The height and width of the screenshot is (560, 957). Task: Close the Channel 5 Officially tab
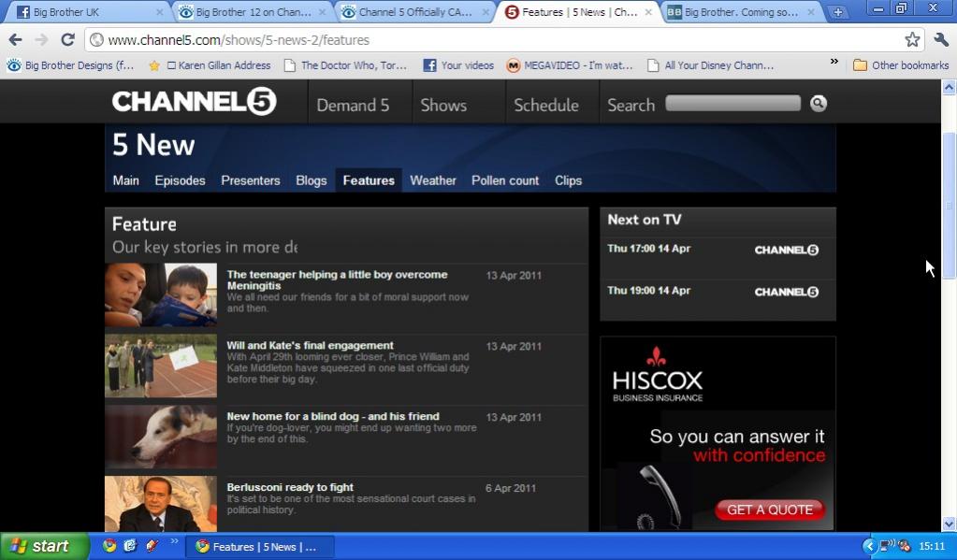point(486,12)
